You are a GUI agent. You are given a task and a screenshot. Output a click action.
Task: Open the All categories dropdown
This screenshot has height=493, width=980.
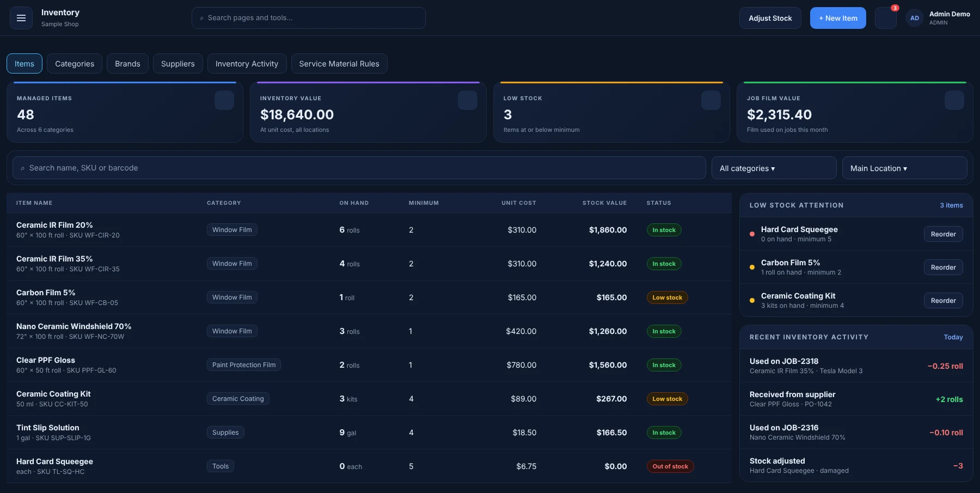pos(774,168)
